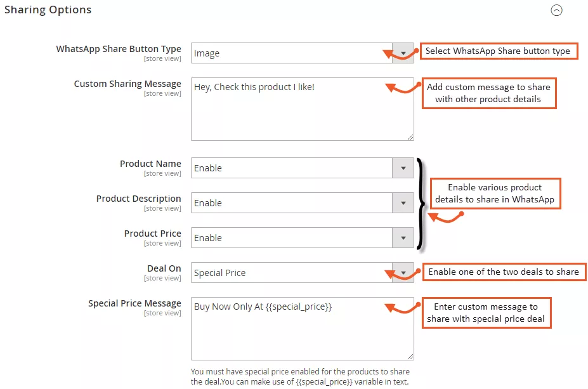Click the Deal On dropdown arrow button
588x389 pixels.
[403, 273]
